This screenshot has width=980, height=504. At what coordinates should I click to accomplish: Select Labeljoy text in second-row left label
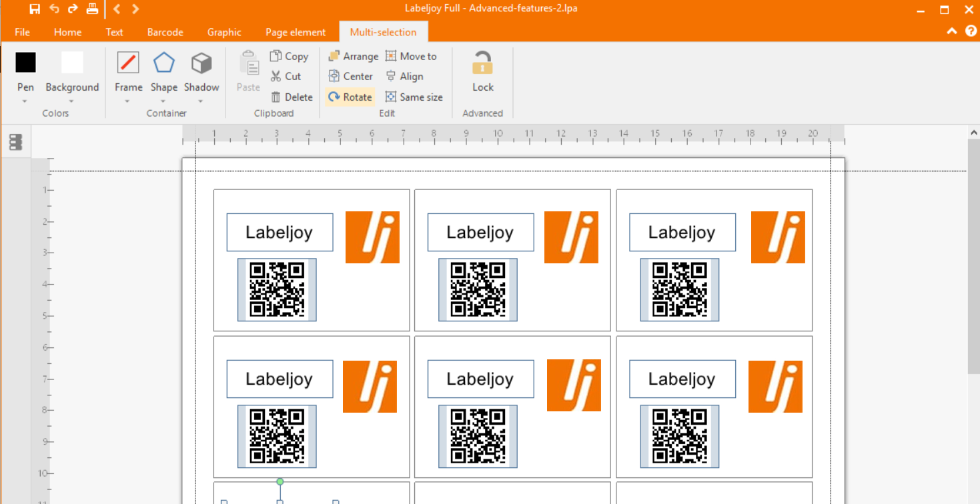[280, 379]
